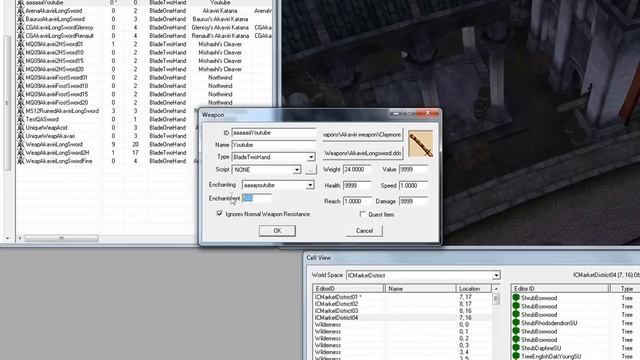Uncheck Ignores Normal Weapon Resistance
This screenshot has height=360, width=640.
coord(220,213)
